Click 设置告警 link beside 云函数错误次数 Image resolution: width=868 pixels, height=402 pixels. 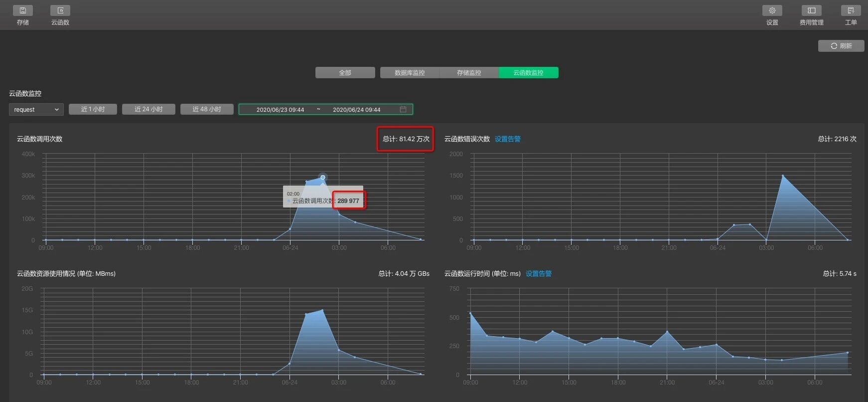point(508,139)
